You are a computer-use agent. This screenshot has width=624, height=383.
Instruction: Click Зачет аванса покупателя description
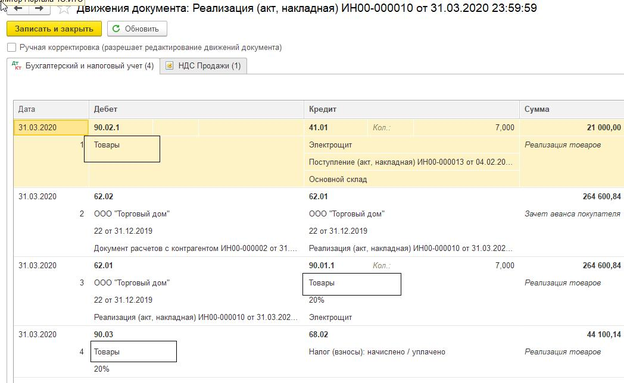tap(572, 214)
